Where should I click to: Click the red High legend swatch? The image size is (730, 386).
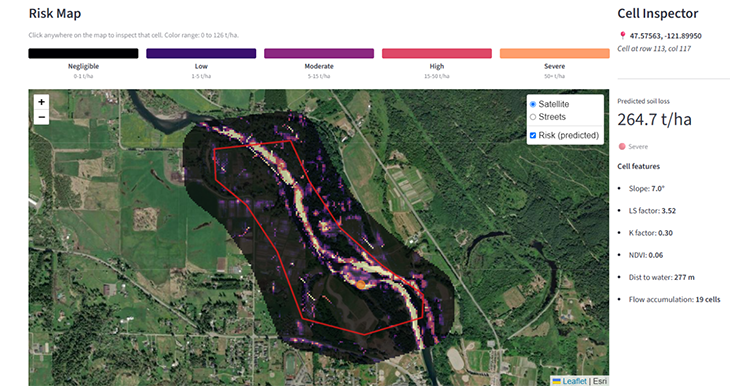click(437, 54)
